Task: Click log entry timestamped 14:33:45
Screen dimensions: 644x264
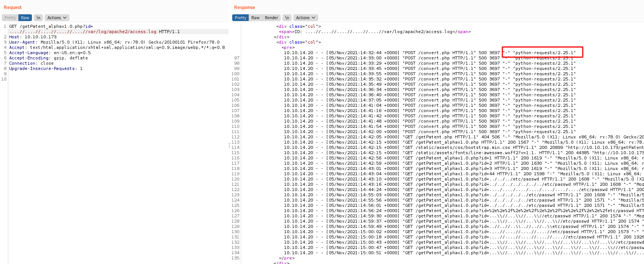Action: coord(429,68)
